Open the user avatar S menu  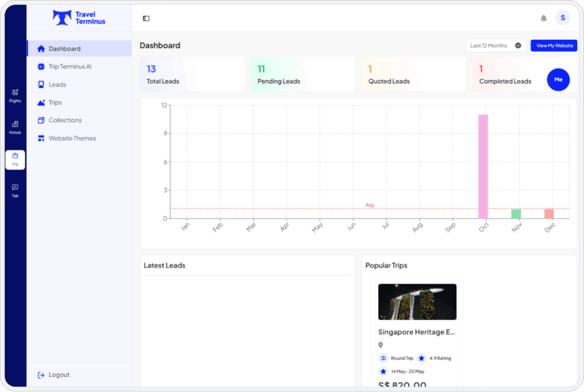tap(562, 18)
